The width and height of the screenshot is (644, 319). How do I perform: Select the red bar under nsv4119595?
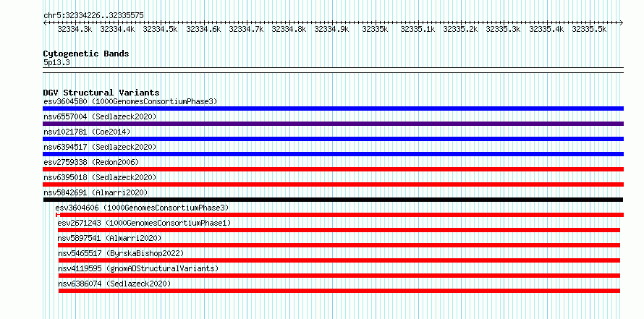(x=339, y=276)
